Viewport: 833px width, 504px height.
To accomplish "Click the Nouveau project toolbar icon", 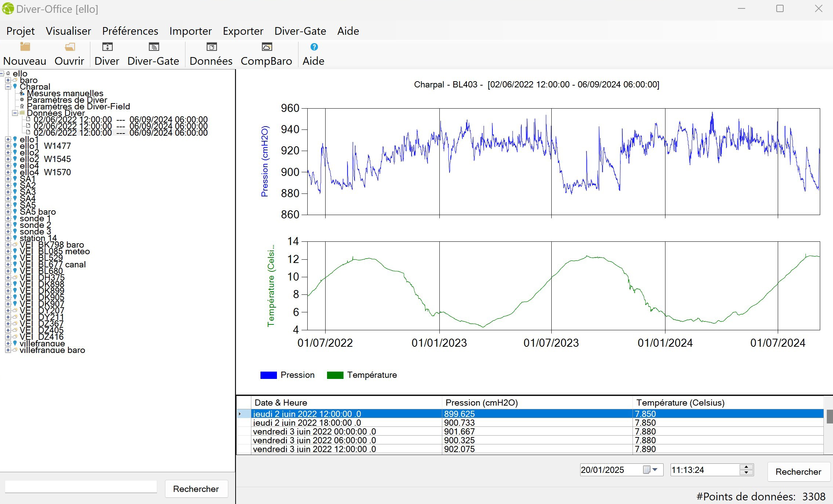I will pos(25,47).
